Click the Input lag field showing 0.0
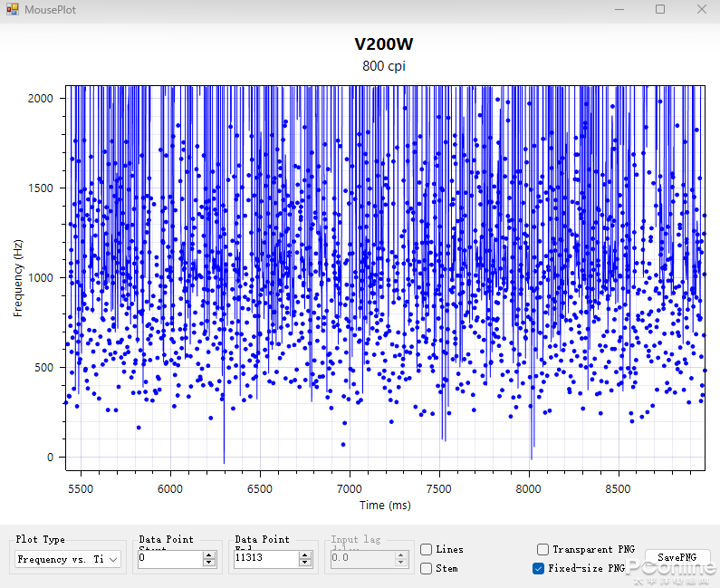720x588 pixels. 362,559
